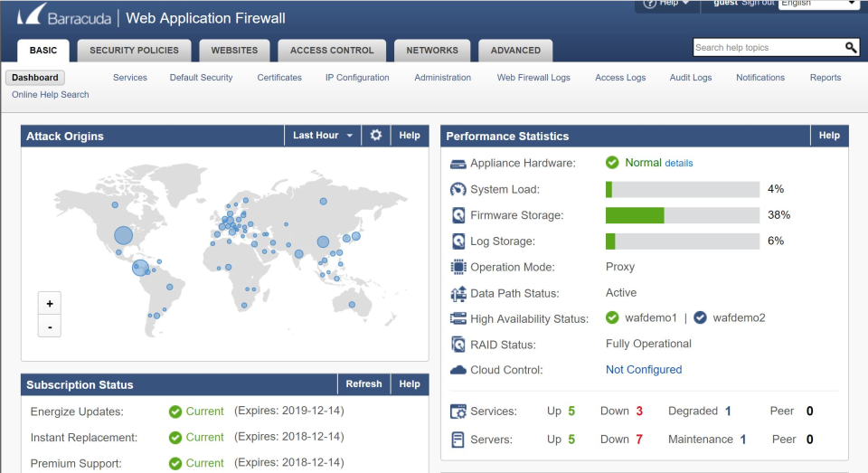Viewport: 868px width, 473px height.
Task: Refresh the Subscription Status panel
Action: pyautogui.click(x=363, y=383)
